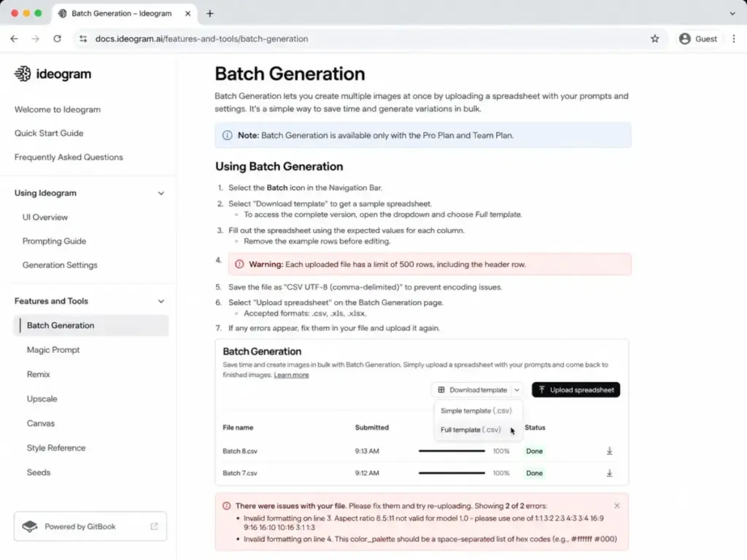Open the Quick Start Guide
747x560 pixels.
[49, 133]
